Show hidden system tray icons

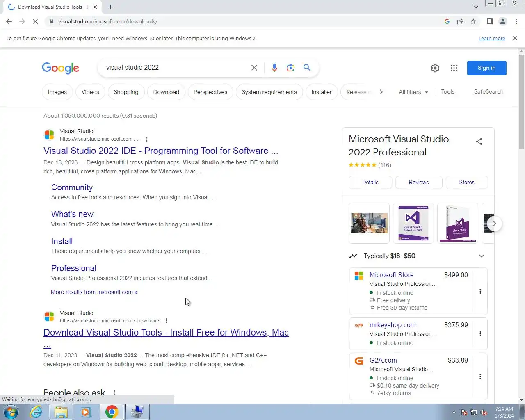tap(454, 413)
